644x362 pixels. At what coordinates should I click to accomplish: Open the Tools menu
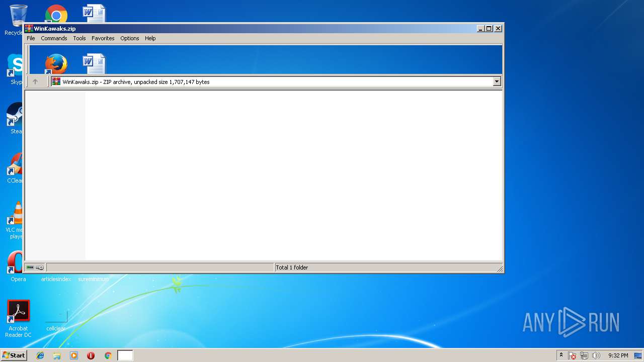(x=79, y=38)
